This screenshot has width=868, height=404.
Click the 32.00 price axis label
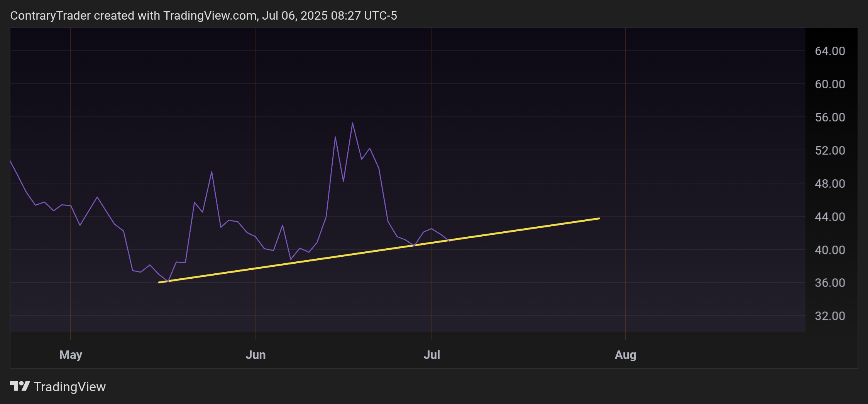pos(830,316)
